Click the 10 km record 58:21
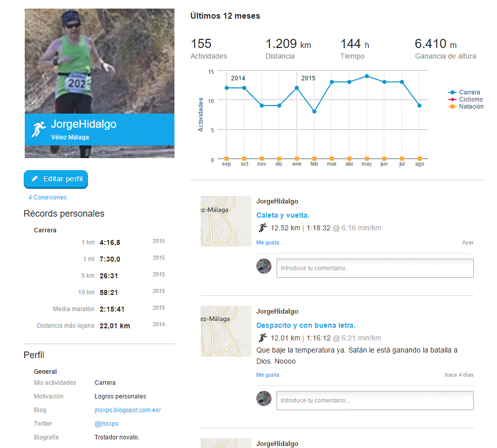 [108, 293]
